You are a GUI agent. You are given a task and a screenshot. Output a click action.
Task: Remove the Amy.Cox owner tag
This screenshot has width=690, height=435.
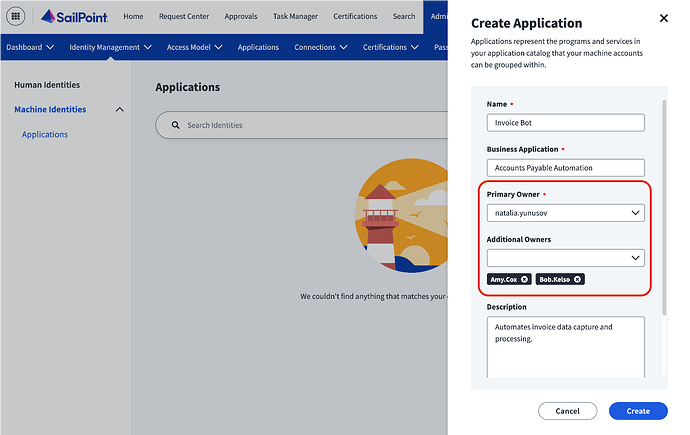(x=525, y=279)
